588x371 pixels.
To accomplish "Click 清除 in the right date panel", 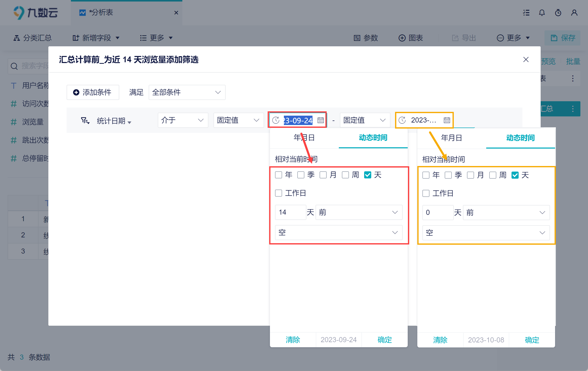I will (440, 340).
